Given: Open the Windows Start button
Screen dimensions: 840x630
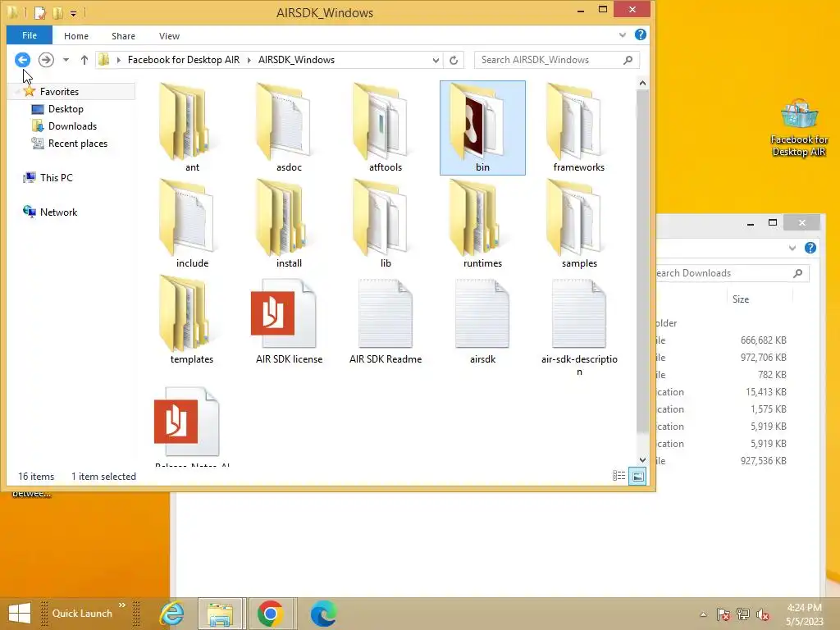Looking at the screenshot, I should 20,614.
